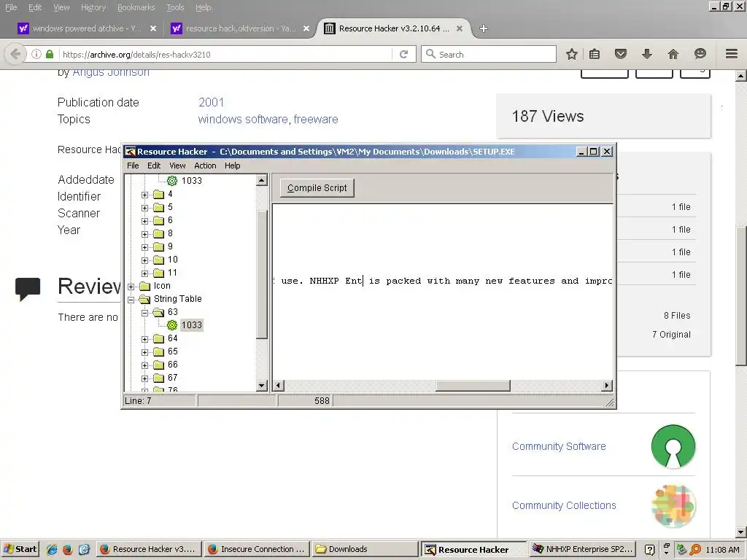Expand folder 10 in resource tree
The height and width of the screenshot is (560, 747).
click(145, 260)
